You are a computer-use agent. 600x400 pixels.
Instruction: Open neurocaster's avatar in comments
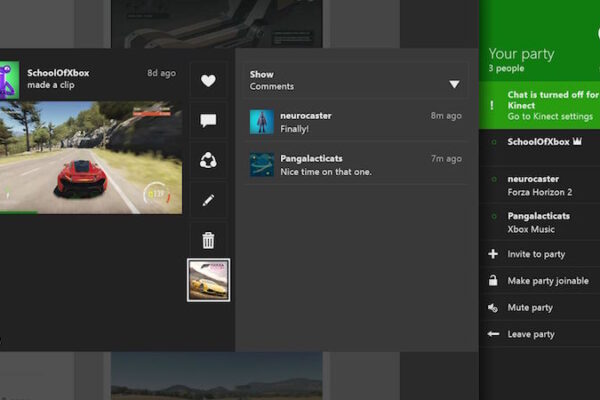click(262, 122)
